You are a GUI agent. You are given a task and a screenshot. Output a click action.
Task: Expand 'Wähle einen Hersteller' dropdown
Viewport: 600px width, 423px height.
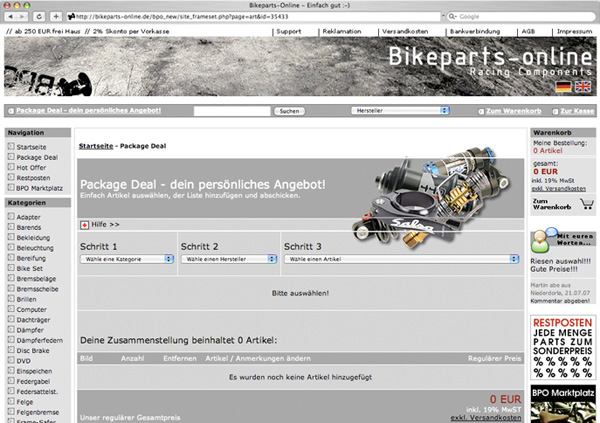pos(229,259)
